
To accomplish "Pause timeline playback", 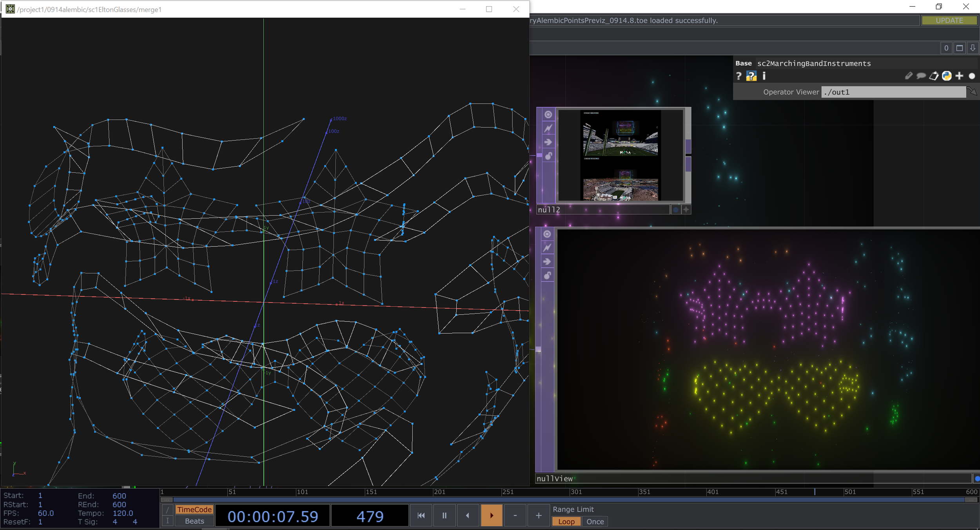I will [444, 515].
